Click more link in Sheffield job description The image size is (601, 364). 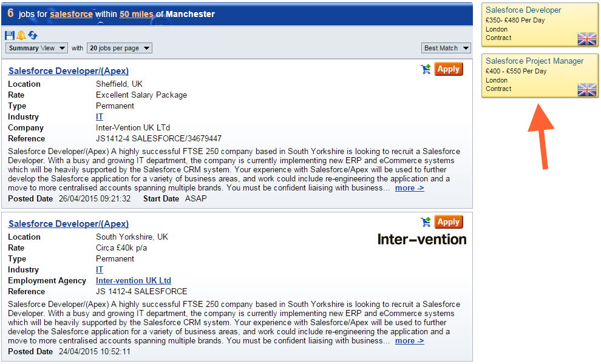pos(409,188)
